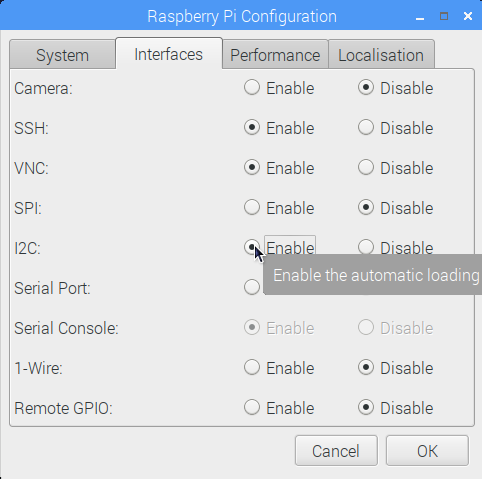Confirm settings with OK button
Viewport: 482px width, 479px height.
[x=427, y=451]
